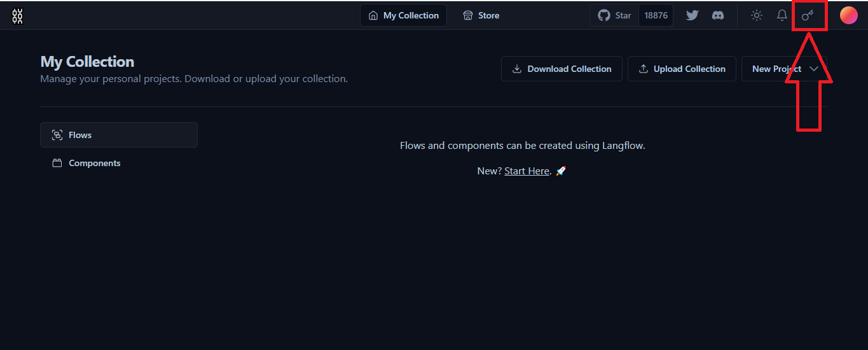Follow the Start Here link
This screenshot has height=350, width=868.
tap(527, 171)
